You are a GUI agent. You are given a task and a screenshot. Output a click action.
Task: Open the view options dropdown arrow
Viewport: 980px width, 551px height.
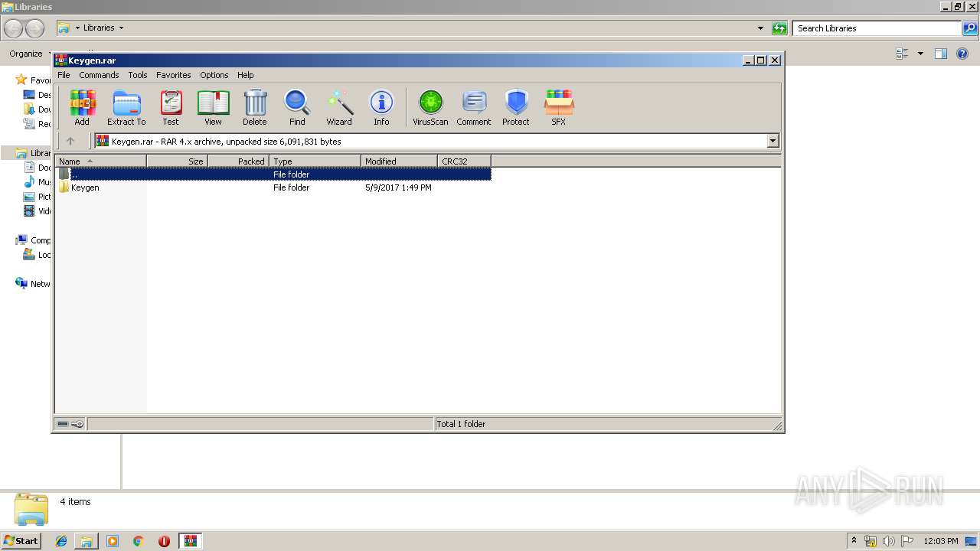[x=920, y=54]
